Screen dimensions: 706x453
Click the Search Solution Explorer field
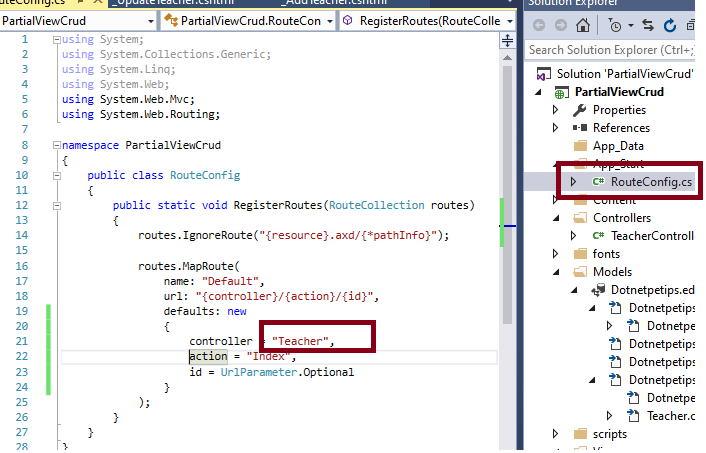pyautogui.click(x=614, y=49)
